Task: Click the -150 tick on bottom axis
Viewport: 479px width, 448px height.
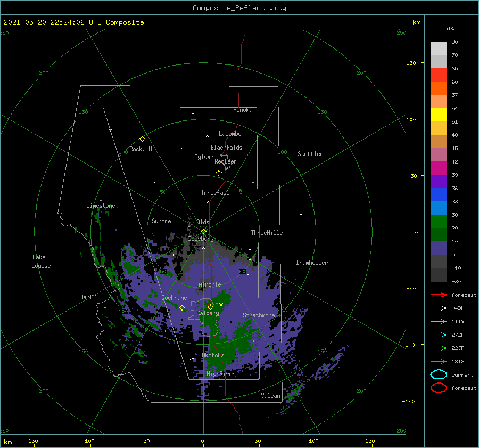Action: [x=31, y=441]
